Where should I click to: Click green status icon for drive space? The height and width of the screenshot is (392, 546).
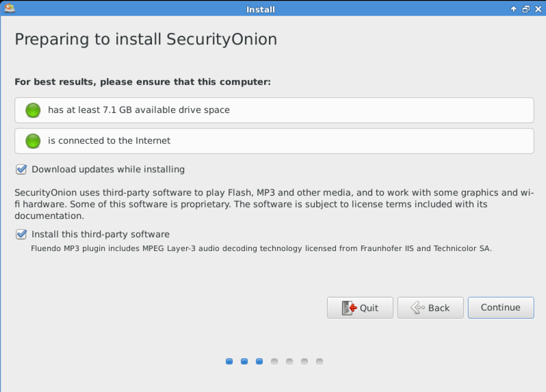(33, 110)
